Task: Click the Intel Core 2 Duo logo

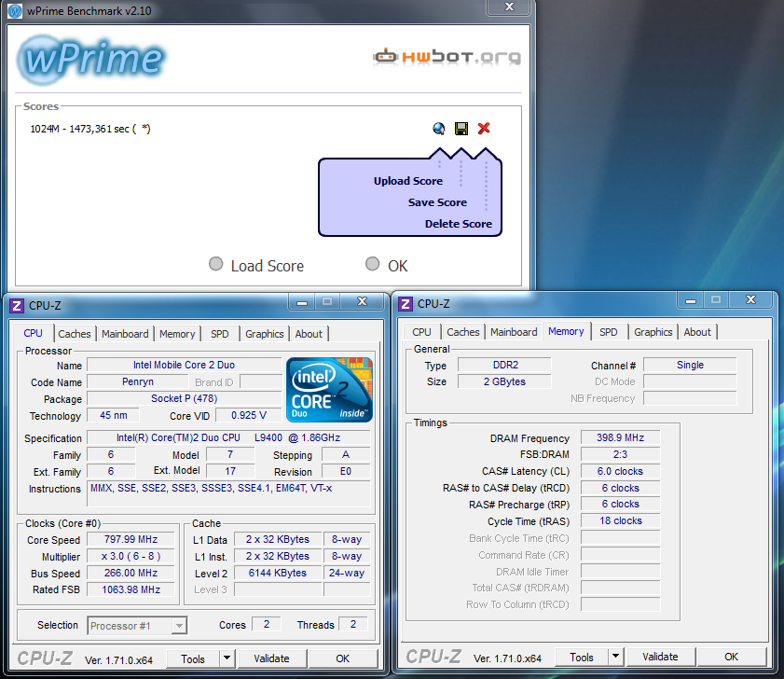Action: [329, 390]
